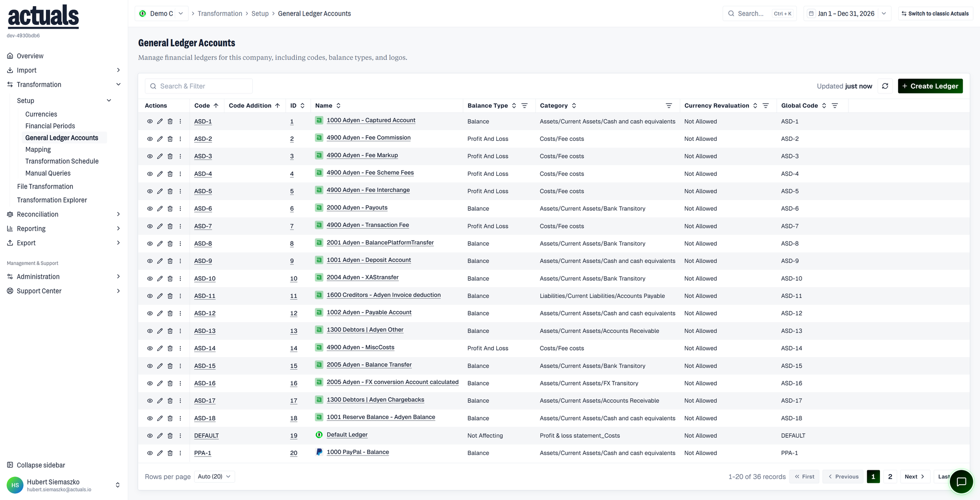Open the 2000 Adyen - Payouts ledger link
Image resolution: width=980 pixels, height=500 pixels.
pyautogui.click(x=357, y=208)
